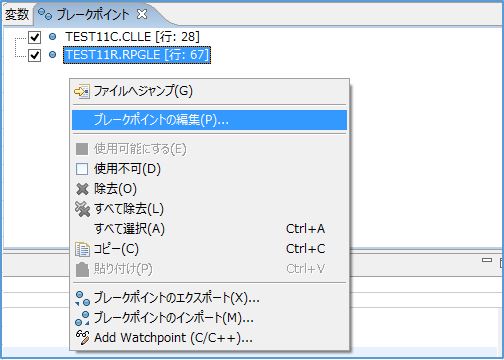
Task: Minimize the lower panel
Action: [487, 260]
